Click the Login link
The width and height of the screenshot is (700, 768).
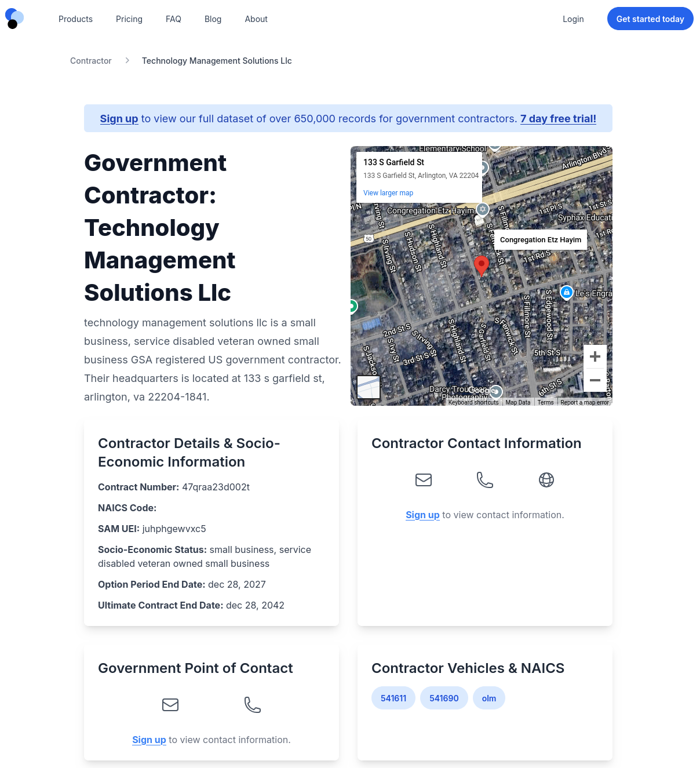pyautogui.click(x=573, y=19)
